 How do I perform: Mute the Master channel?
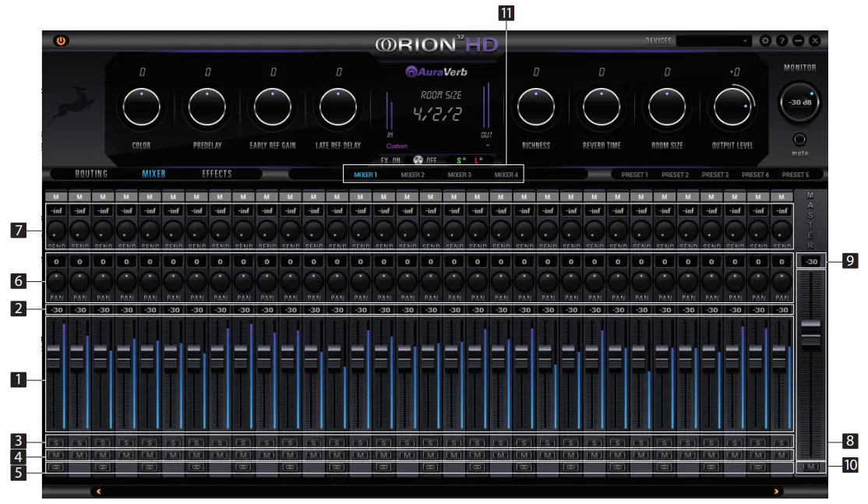point(810,465)
